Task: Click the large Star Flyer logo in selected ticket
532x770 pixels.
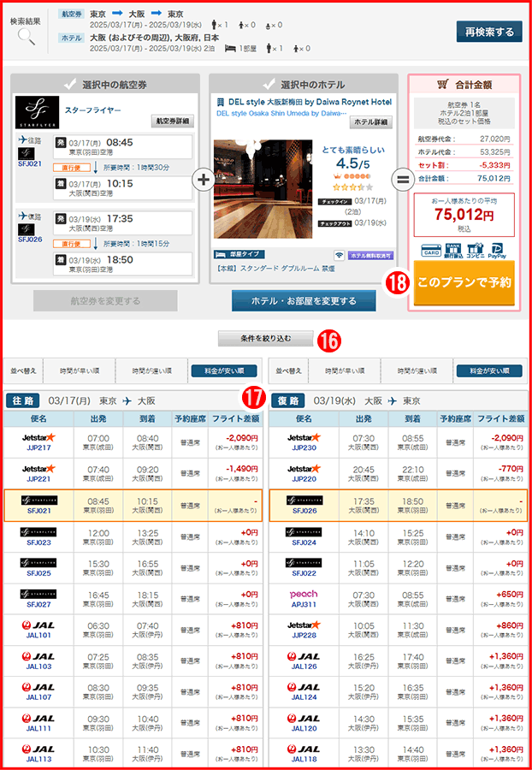Action: (38, 110)
